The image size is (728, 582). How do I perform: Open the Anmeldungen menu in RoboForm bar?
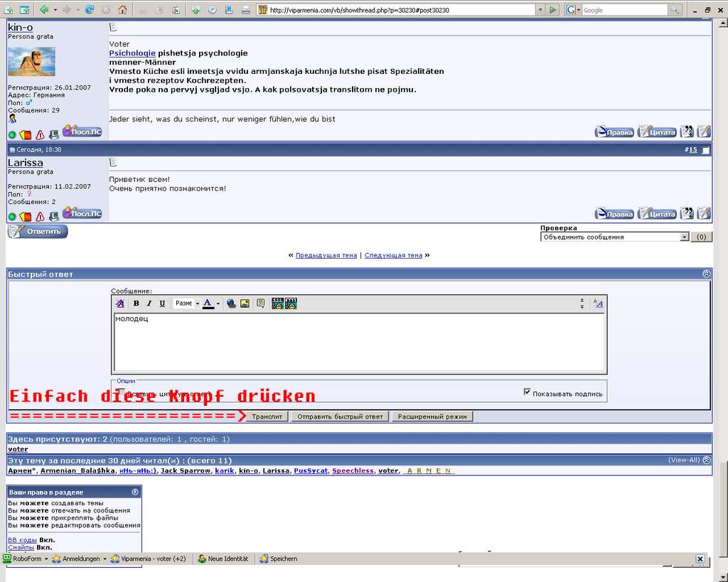pos(78,559)
